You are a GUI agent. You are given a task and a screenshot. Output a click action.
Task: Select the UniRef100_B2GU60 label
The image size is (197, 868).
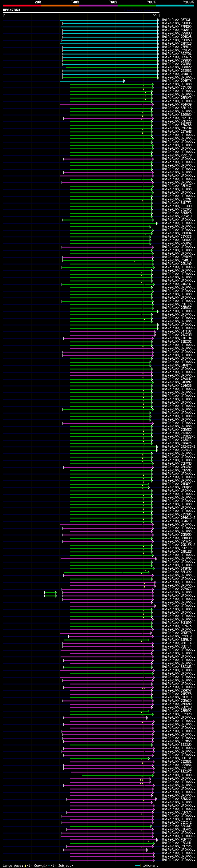pyautogui.click(x=177, y=115)
